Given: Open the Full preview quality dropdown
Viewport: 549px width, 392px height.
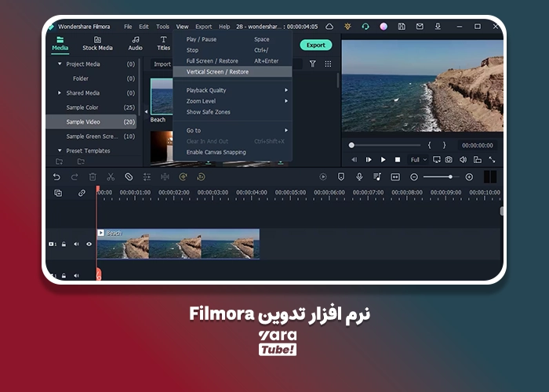Looking at the screenshot, I should pyautogui.click(x=418, y=160).
